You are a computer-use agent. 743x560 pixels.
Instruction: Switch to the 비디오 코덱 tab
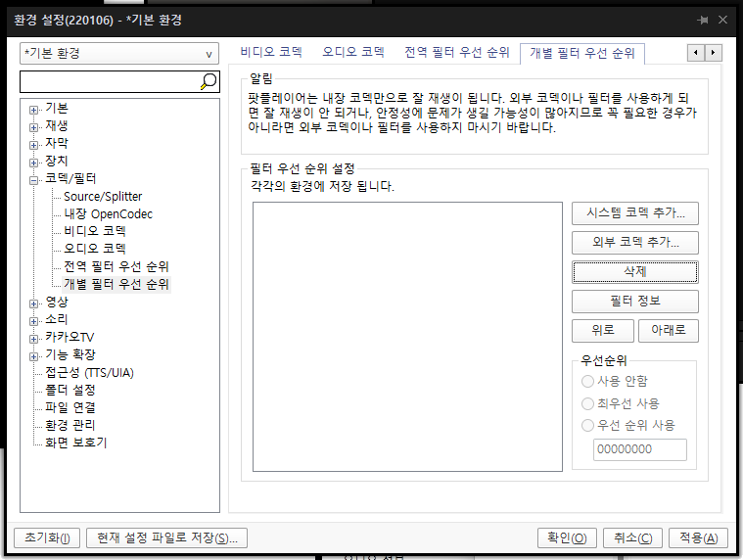pyautogui.click(x=271, y=52)
